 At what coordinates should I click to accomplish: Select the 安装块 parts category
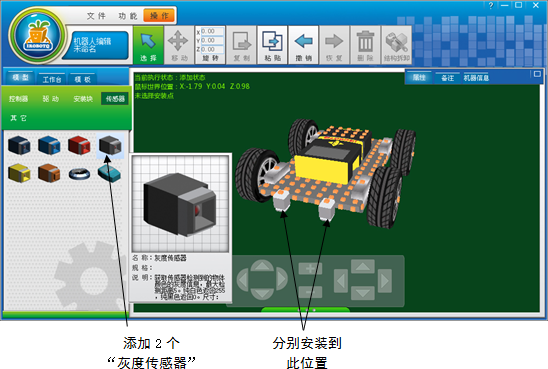(x=83, y=99)
